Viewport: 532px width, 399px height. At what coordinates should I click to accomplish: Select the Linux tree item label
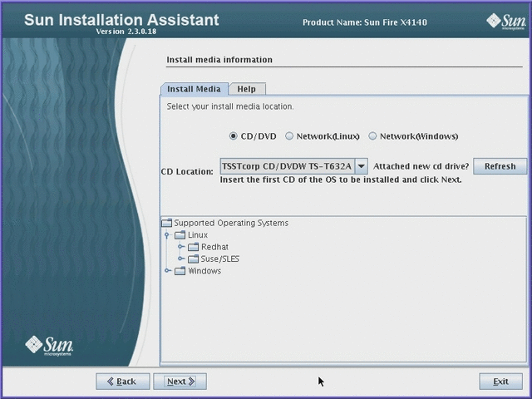(198, 234)
